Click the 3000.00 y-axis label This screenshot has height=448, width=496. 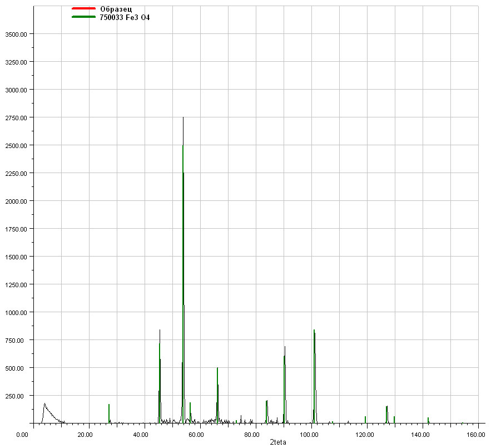click(16, 90)
